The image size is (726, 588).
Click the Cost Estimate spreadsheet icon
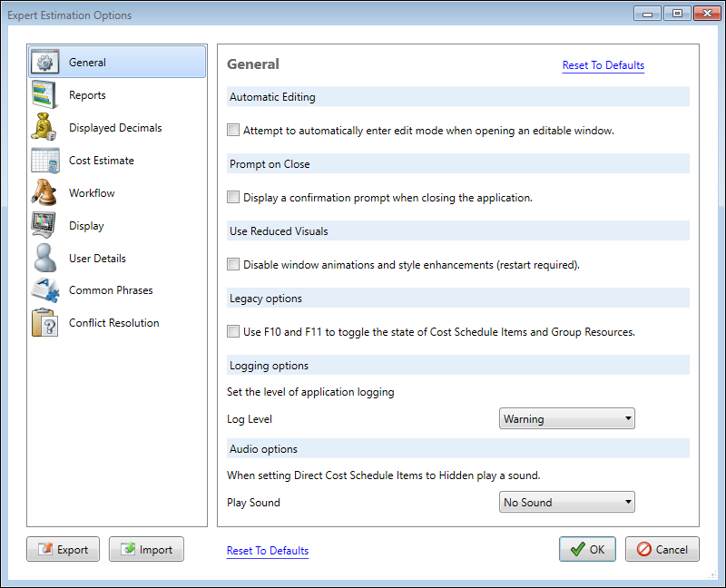[45, 161]
